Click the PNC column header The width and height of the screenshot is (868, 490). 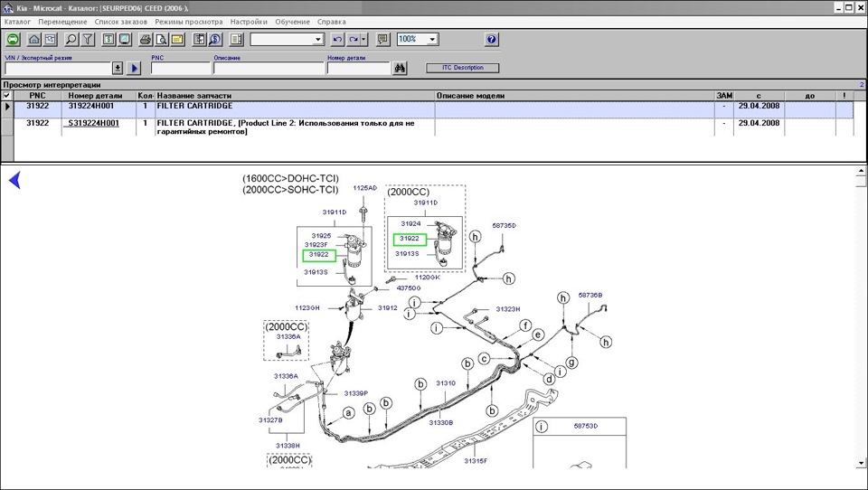point(38,95)
